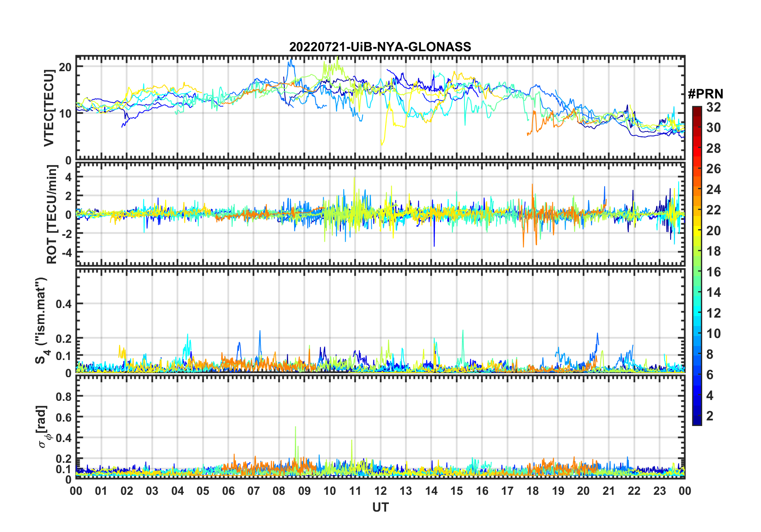The height and width of the screenshot is (532, 761).
Task: Select the ROT [TECU/min] y-axis label
Action: [x=52, y=214]
